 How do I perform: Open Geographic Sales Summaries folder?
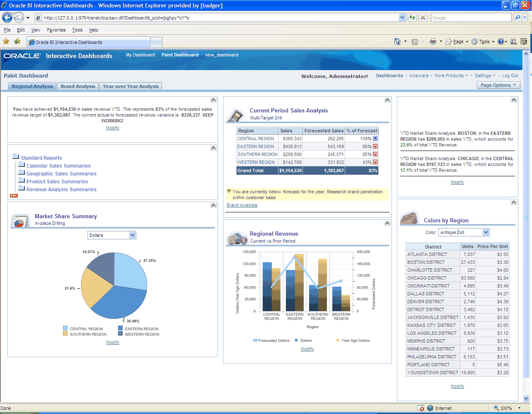61,174
